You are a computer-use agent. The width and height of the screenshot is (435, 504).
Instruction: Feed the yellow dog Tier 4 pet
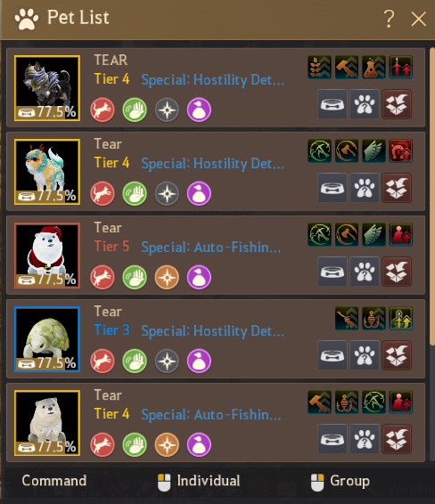[332, 188]
